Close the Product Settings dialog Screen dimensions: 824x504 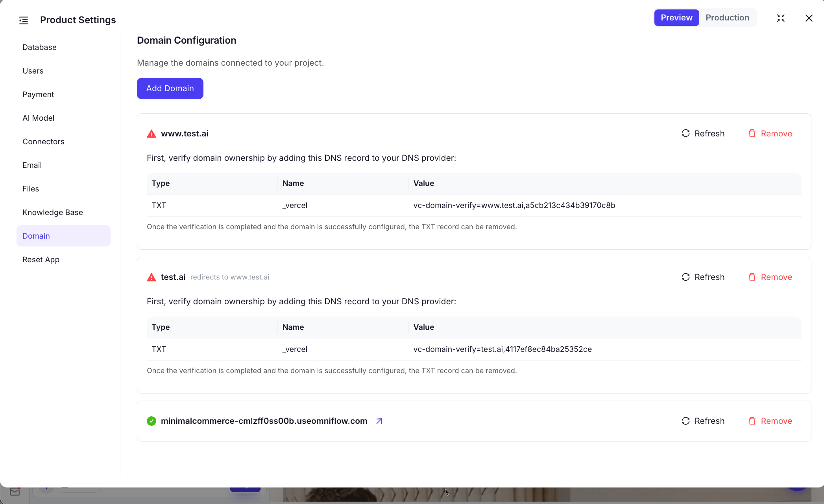click(809, 18)
